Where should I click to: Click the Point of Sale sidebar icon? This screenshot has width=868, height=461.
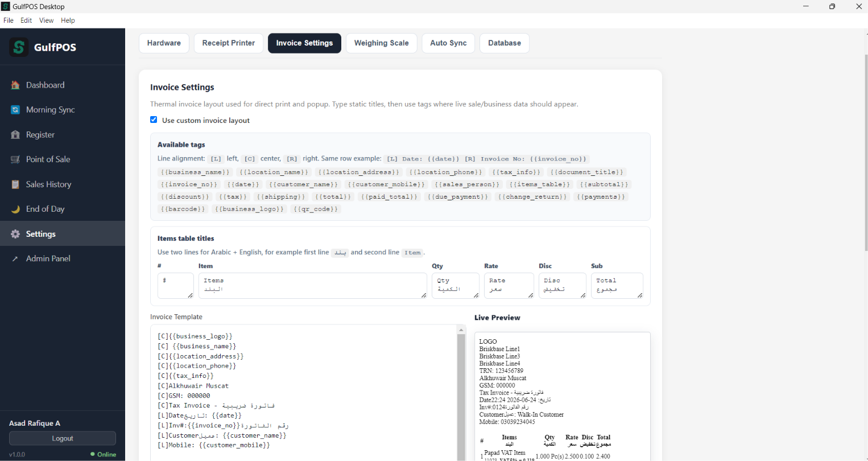tap(15, 159)
